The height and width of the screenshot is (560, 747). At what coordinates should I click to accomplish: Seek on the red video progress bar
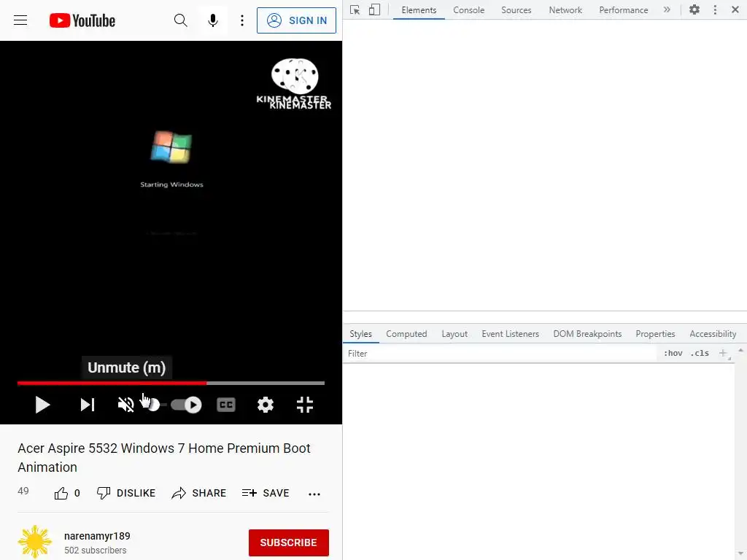pyautogui.click(x=171, y=383)
